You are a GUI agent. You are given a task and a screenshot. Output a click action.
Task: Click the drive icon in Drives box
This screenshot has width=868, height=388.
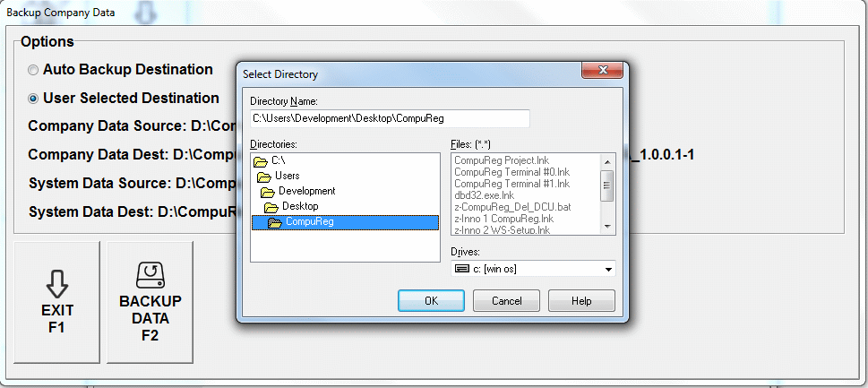(x=460, y=269)
